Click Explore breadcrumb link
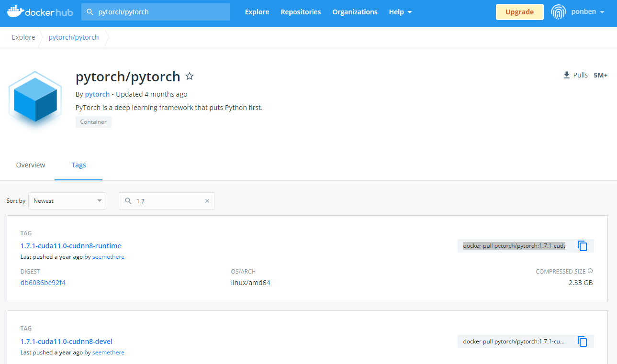Screen dimensions: 617x364 [23, 37]
